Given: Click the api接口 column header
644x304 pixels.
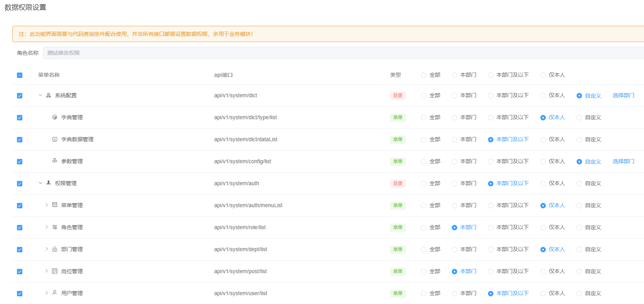Looking at the screenshot, I should [223, 75].
